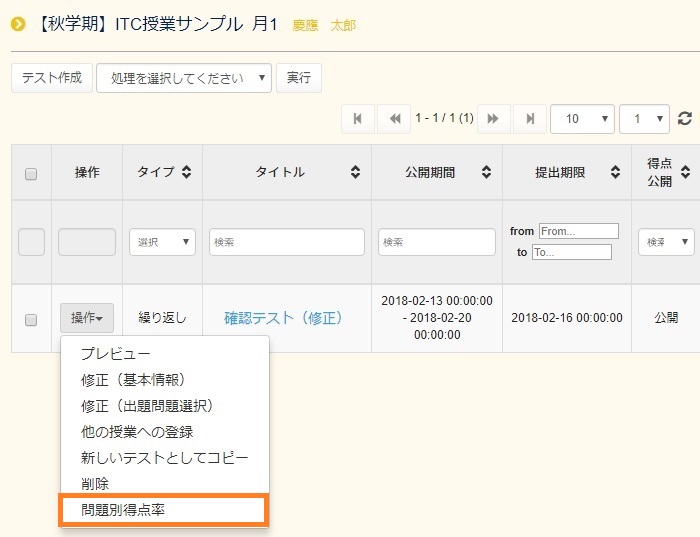Screen dimensions: 700x537
Task: Sort by 公開期間 column arrows
Action: (x=486, y=172)
